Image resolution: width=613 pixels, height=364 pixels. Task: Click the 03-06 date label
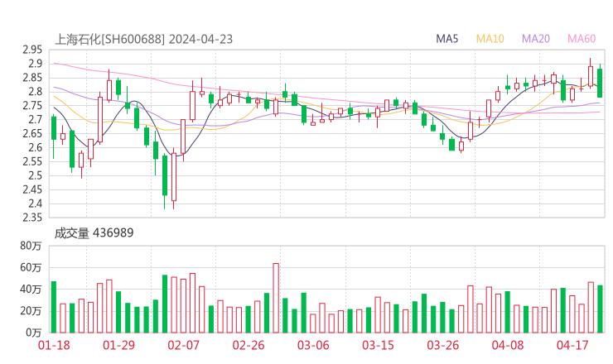[313, 345]
